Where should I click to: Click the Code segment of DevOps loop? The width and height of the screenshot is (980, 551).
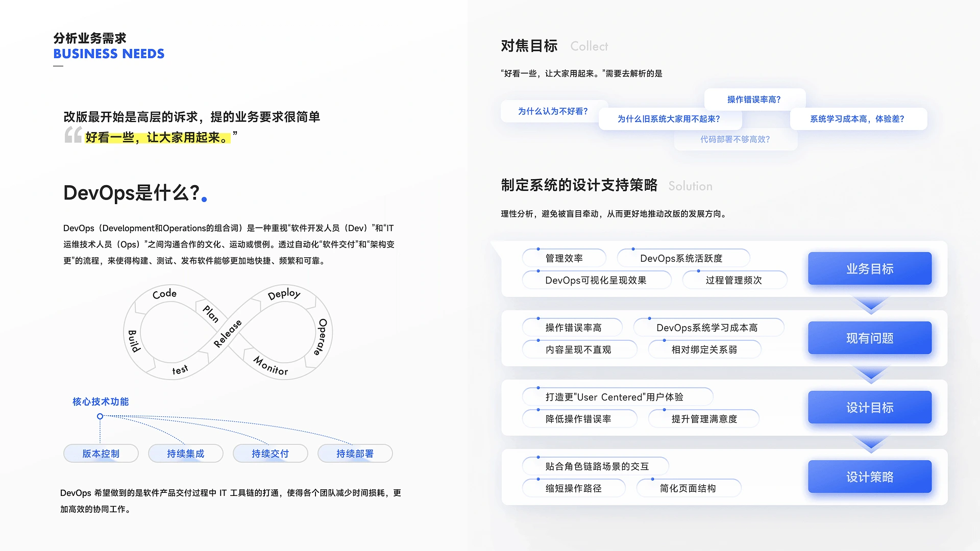point(164,293)
